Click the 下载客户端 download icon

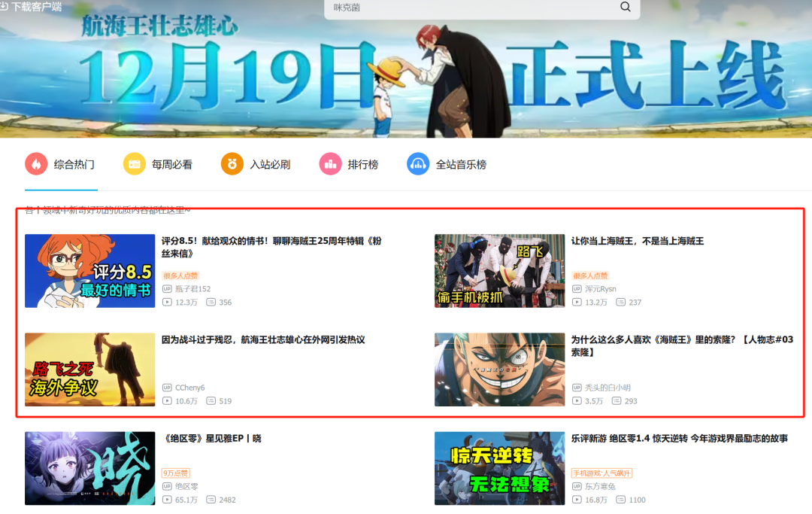pos(4,6)
